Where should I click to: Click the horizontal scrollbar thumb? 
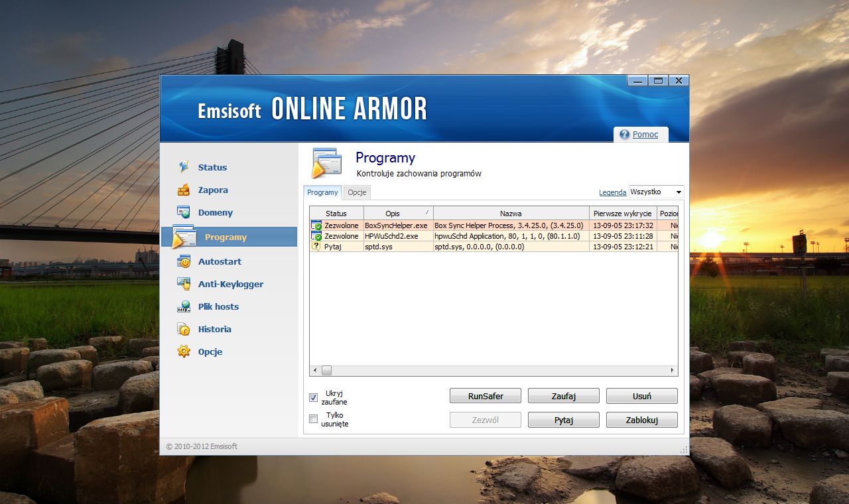(x=326, y=371)
